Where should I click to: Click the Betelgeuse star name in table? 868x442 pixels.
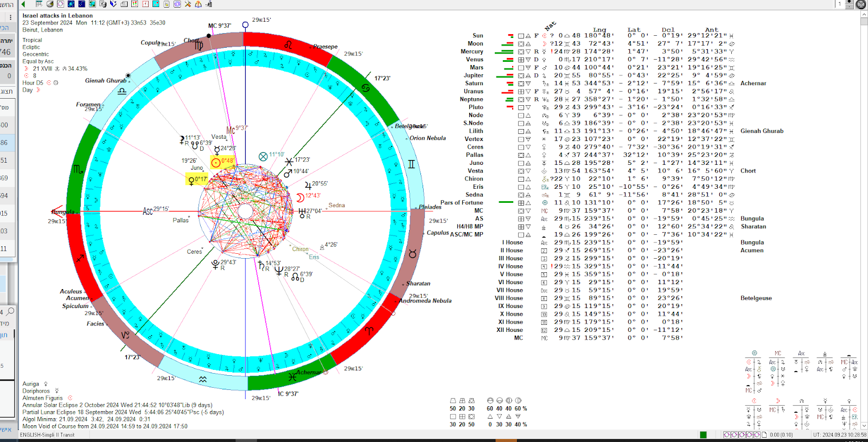coord(756,298)
